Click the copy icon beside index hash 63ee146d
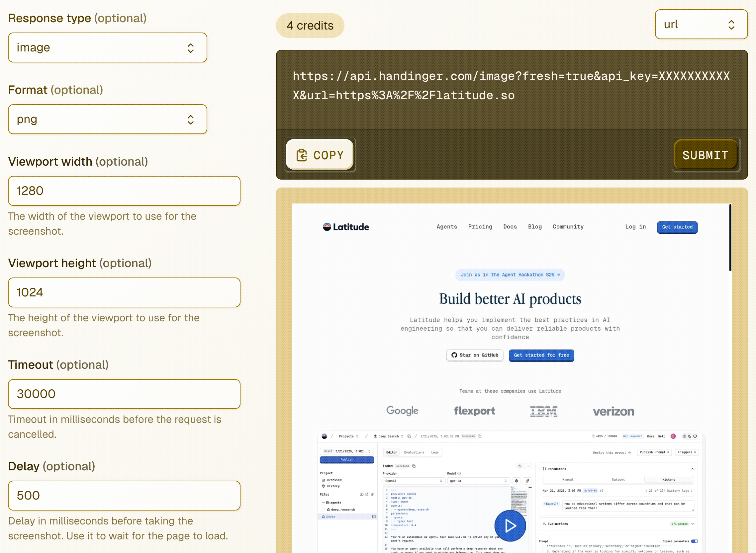 click(x=414, y=466)
